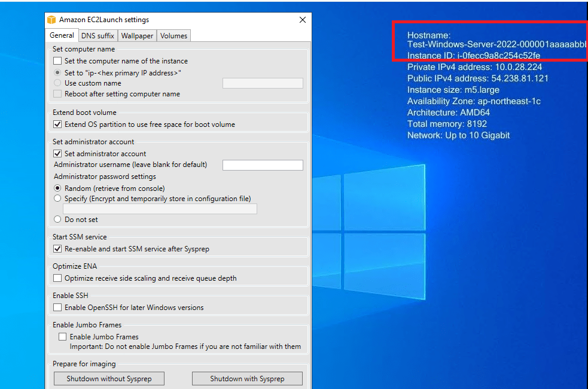588x389 pixels.
Task: Click the Private IPv4 address 10.0.28.224 text
Action: click(x=474, y=67)
